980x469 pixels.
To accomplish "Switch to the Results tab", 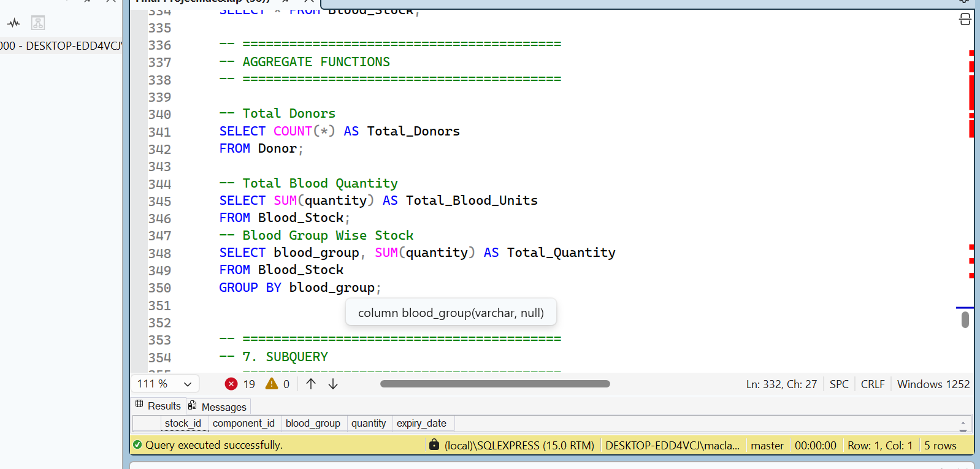I will (158, 406).
